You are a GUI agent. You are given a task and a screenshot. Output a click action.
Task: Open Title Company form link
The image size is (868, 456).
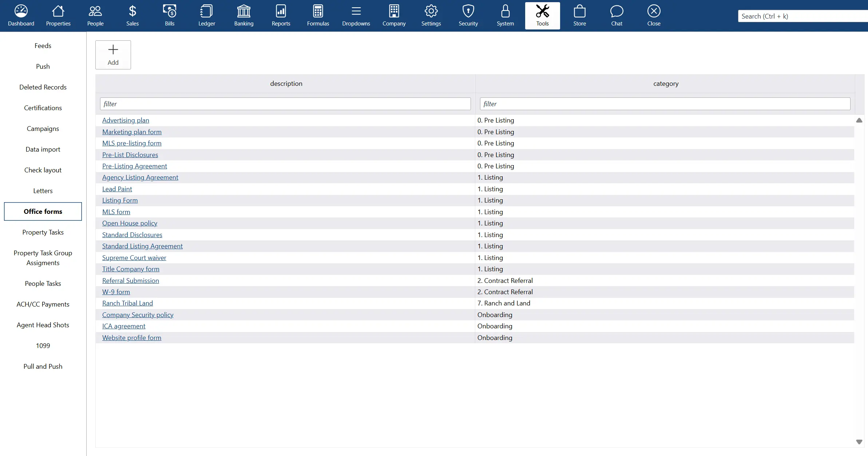(131, 269)
